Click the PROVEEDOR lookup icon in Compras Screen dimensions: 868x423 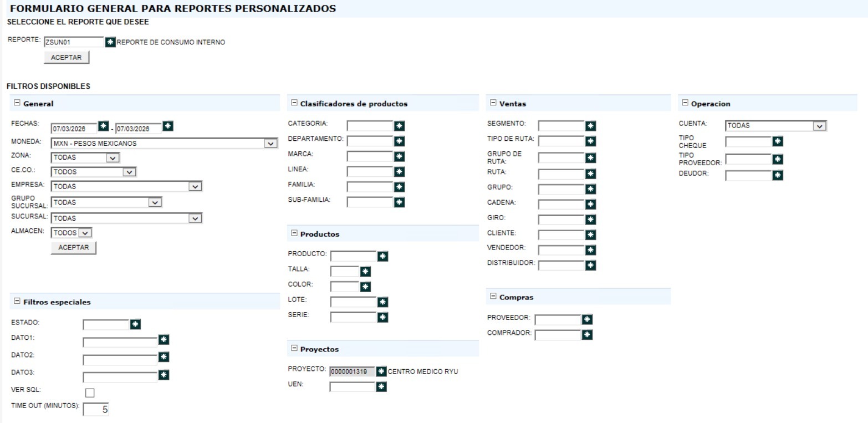click(587, 319)
